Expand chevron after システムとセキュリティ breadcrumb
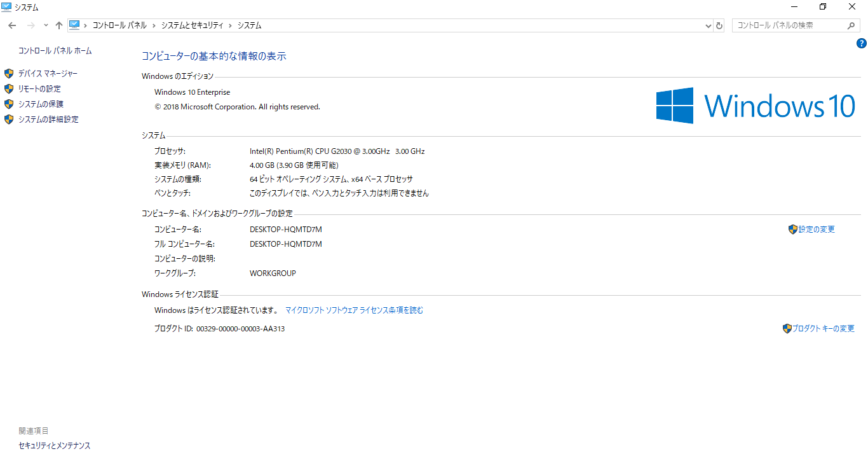 [x=230, y=25]
